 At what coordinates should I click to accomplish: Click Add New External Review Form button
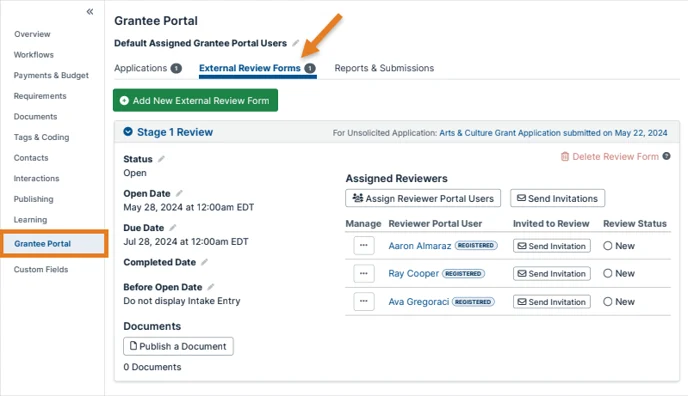(195, 100)
